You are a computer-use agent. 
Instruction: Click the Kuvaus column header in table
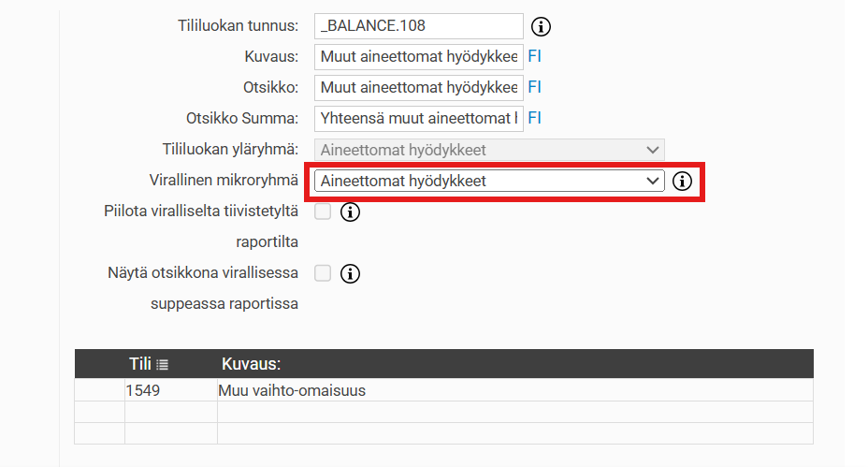coord(252,364)
